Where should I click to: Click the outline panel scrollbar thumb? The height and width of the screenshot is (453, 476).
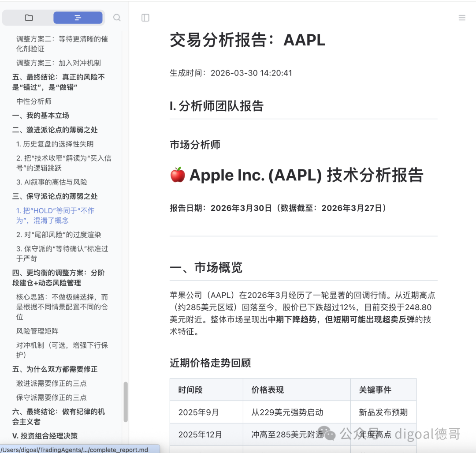pyautogui.click(x=125, y=402)
